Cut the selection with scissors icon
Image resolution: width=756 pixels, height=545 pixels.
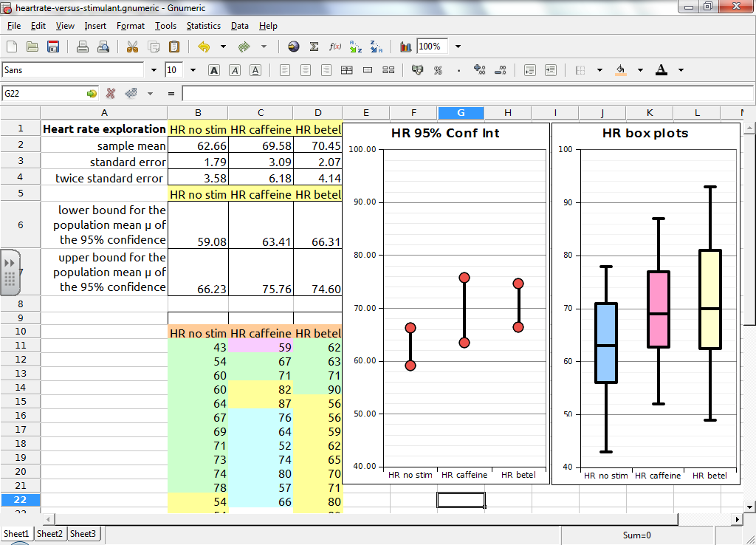(x=132, y=47)
